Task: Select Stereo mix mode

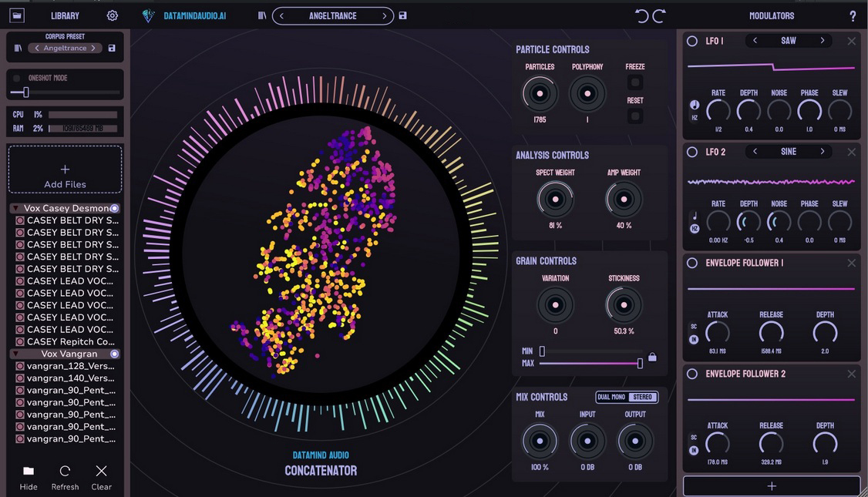Action: point(642,397)
